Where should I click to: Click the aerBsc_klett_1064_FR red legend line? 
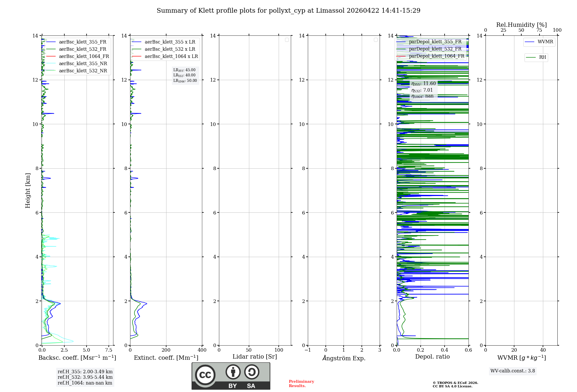(51, 56)
